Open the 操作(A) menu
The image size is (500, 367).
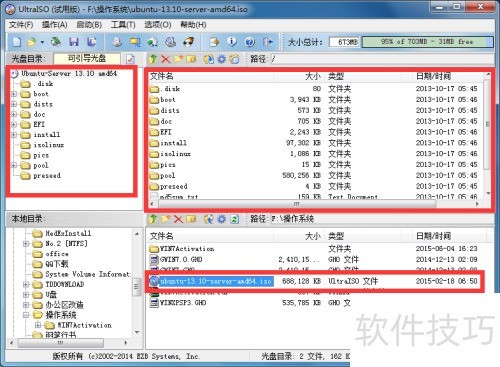click(55, 25)
